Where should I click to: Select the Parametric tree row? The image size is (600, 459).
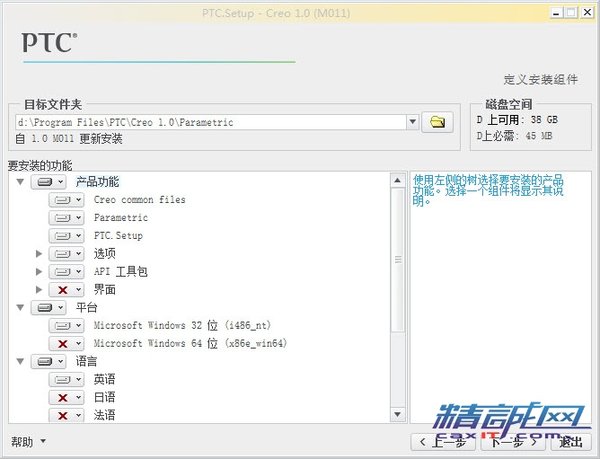point(121,218)
